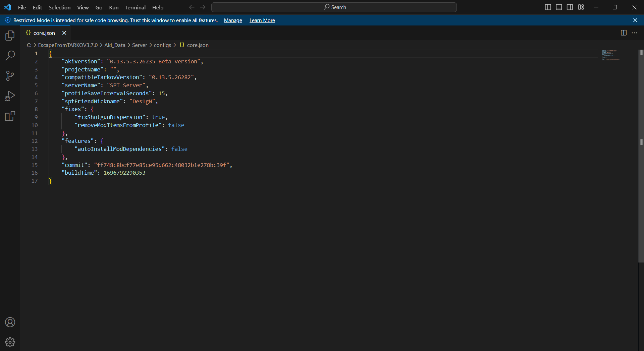
Task: Open the editor More Actions ellipsis
Action: click(x=634, y=33)
